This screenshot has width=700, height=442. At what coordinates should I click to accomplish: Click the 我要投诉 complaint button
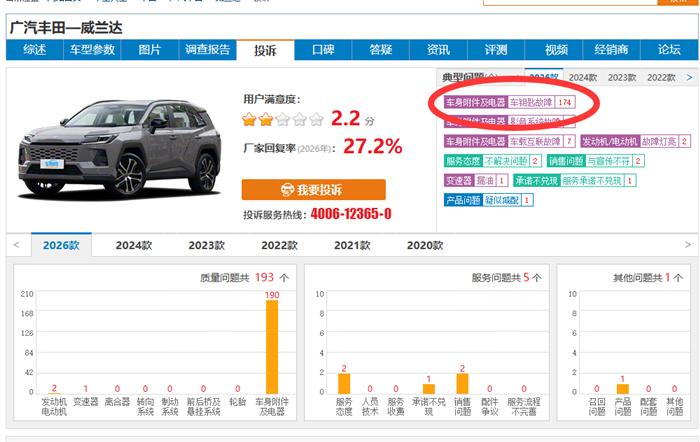click(x=313, y=190)
